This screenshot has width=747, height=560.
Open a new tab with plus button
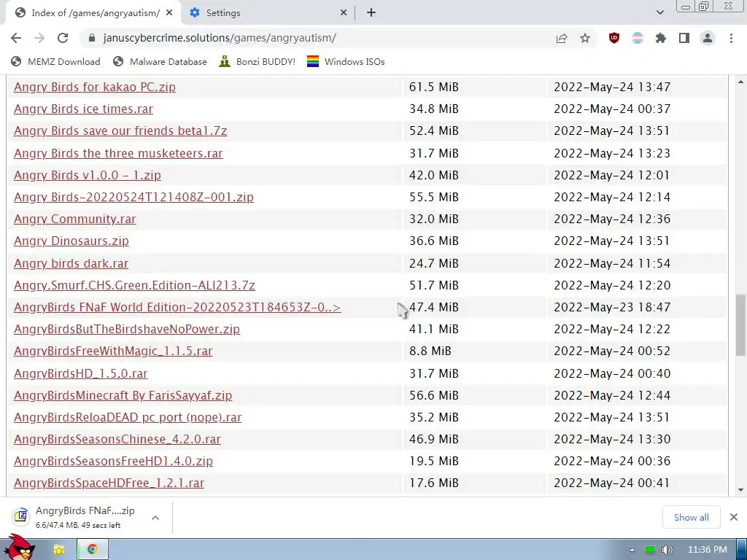[371, 13]
